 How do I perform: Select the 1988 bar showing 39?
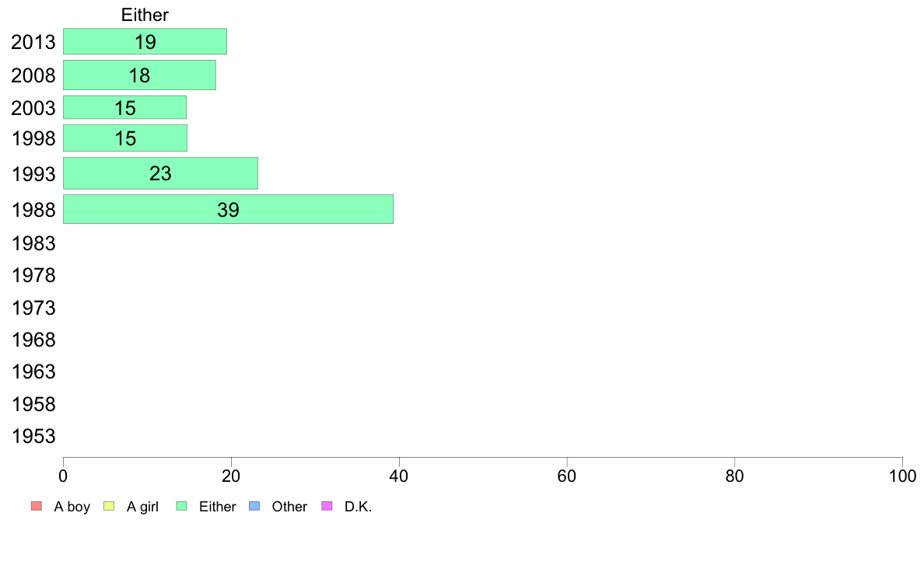(228, 209)
